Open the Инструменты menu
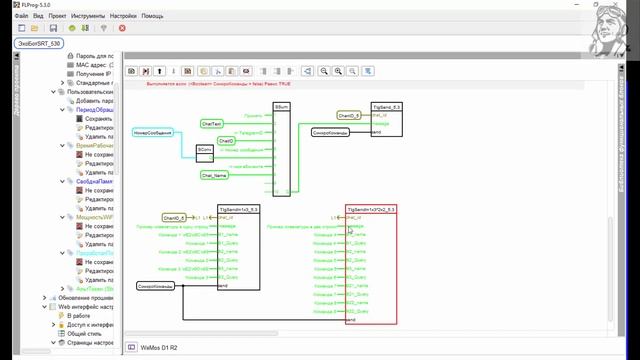The width and height of the screenshot is (640, 360). [88, 16]
